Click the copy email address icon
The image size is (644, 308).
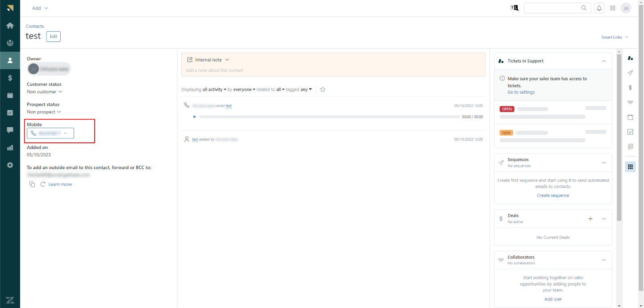32,184
